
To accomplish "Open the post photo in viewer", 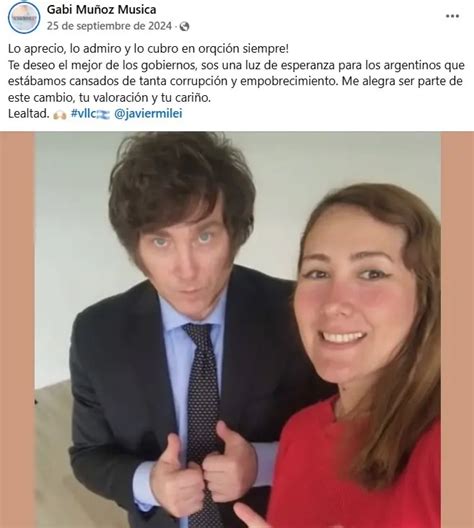I will (x=237, y=330).
